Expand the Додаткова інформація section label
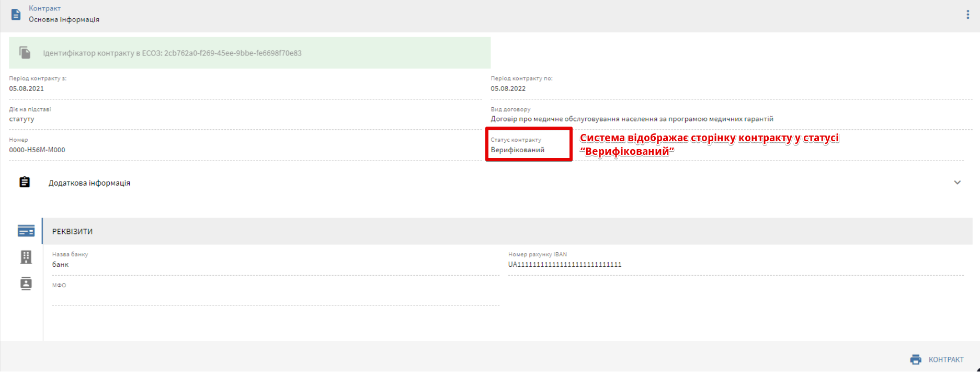The height and width of the screenshot is (372, 980). pyautogui.click(x=89, y=183)
